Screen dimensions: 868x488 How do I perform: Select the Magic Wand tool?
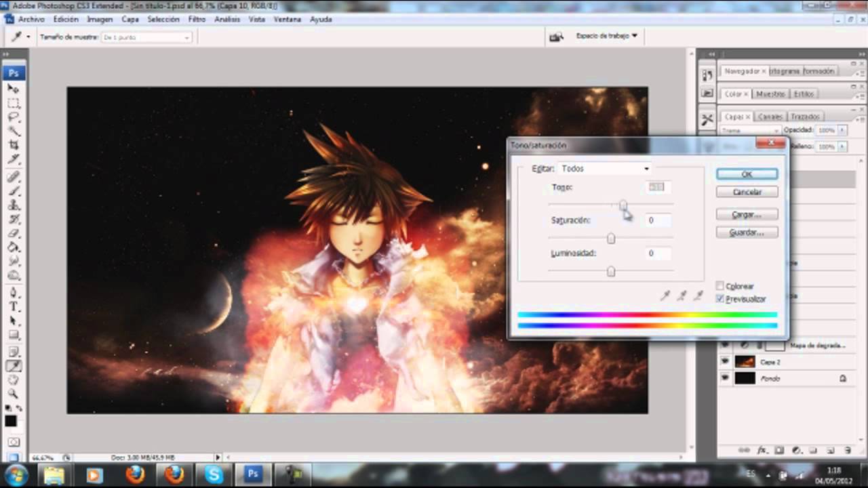14,131
